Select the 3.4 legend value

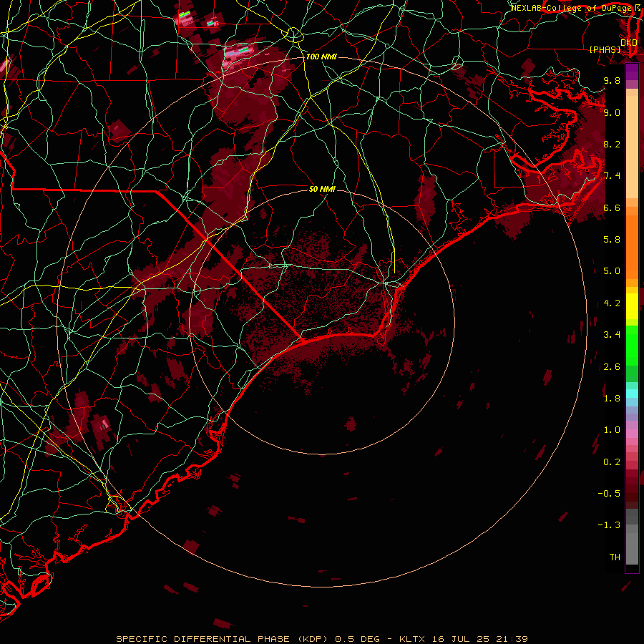point(612,335)
